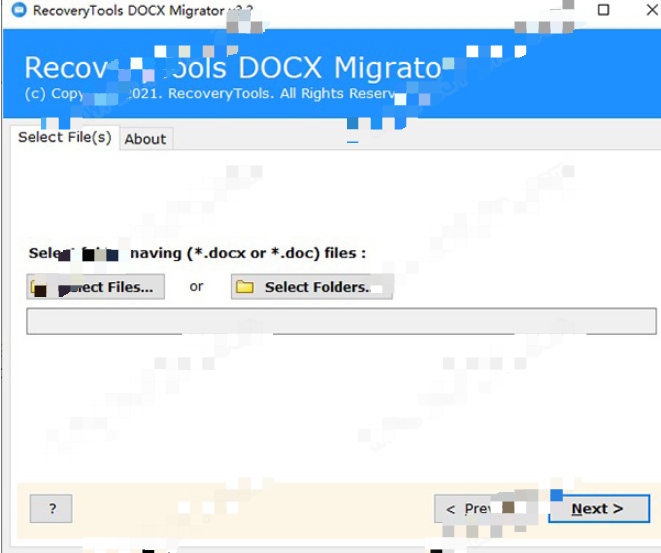Proceed with the Next > button
Screen dimensions: 661x553
(x=599, y=509)
